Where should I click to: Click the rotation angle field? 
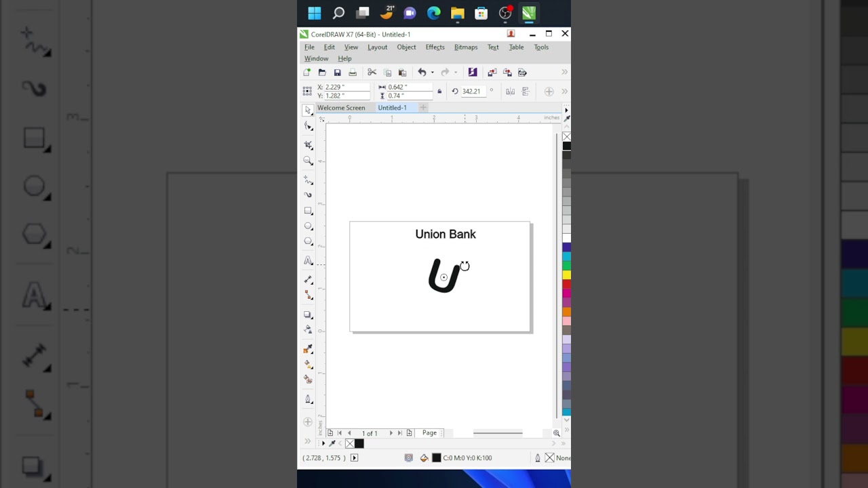click(473, 91)
